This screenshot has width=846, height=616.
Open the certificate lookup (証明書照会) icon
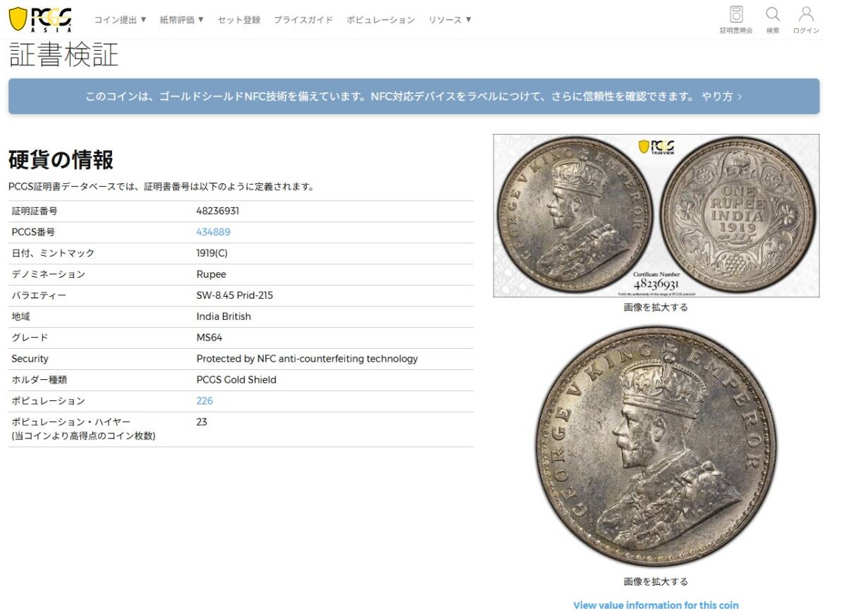point(736,14)
